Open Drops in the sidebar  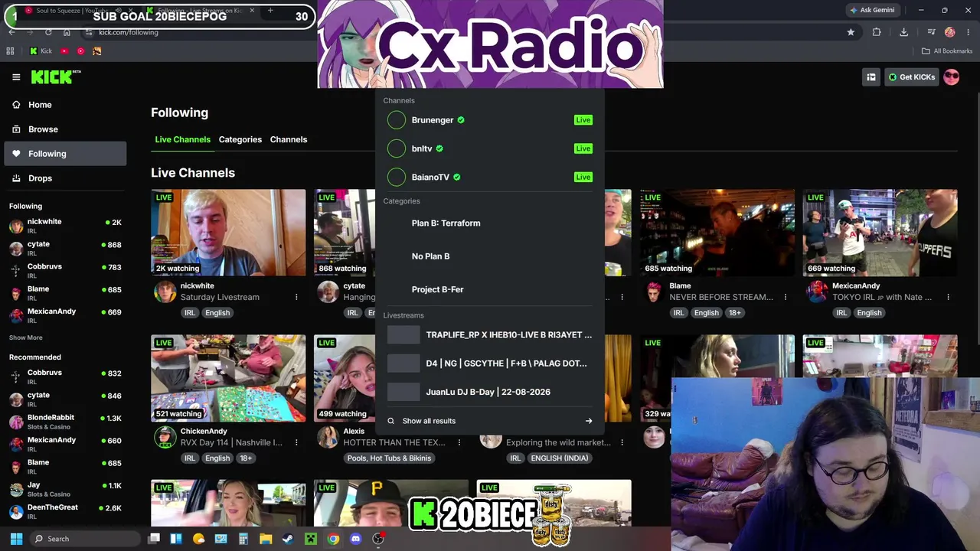tap(65, 178)
